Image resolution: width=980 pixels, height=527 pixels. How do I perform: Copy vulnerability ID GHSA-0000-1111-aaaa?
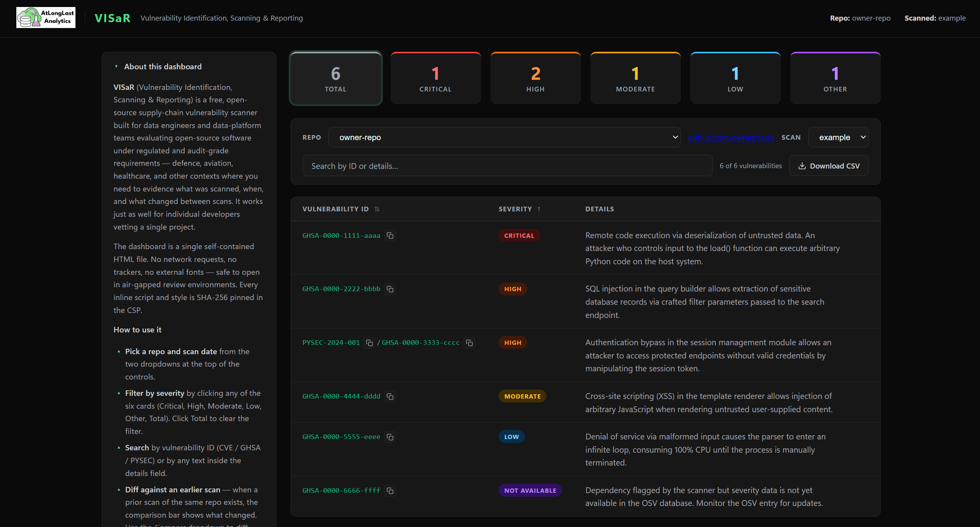(x=390, y=235)
